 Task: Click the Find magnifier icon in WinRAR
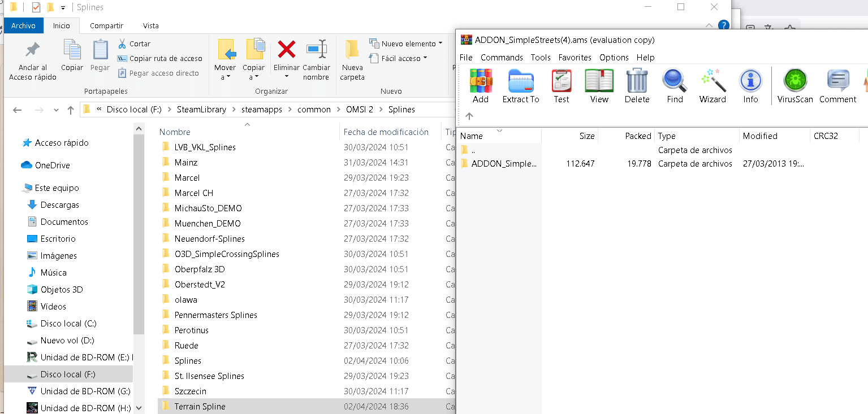[675, 81]
